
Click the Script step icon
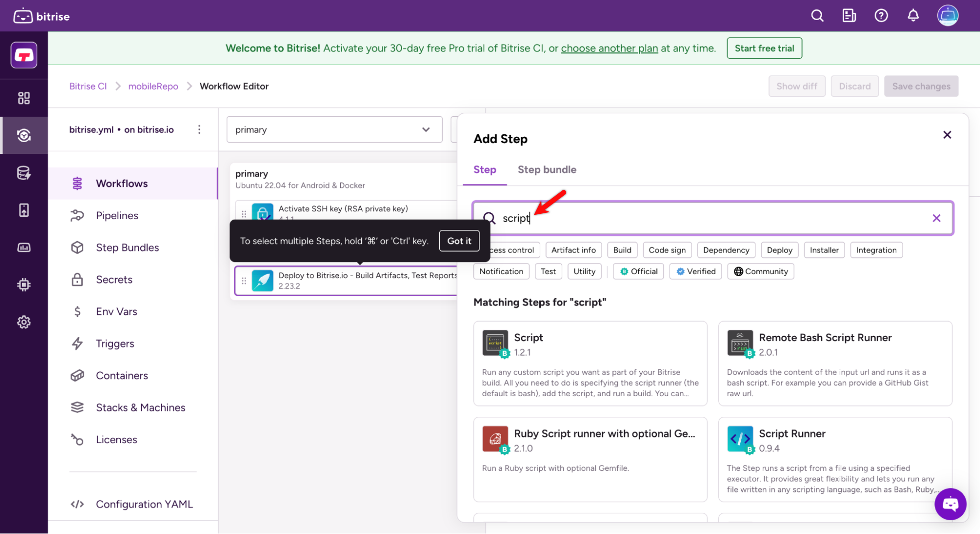(x=495, y=343)
